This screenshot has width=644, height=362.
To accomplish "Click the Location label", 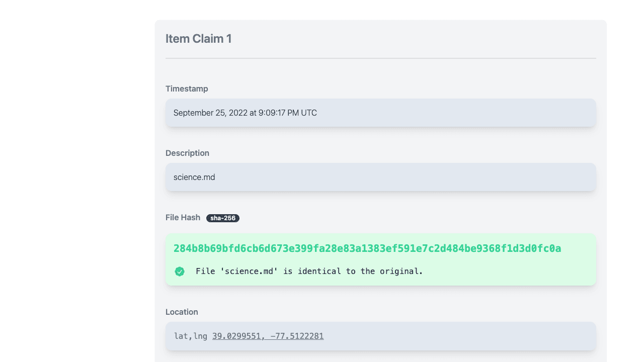I will tap(182, 312).
